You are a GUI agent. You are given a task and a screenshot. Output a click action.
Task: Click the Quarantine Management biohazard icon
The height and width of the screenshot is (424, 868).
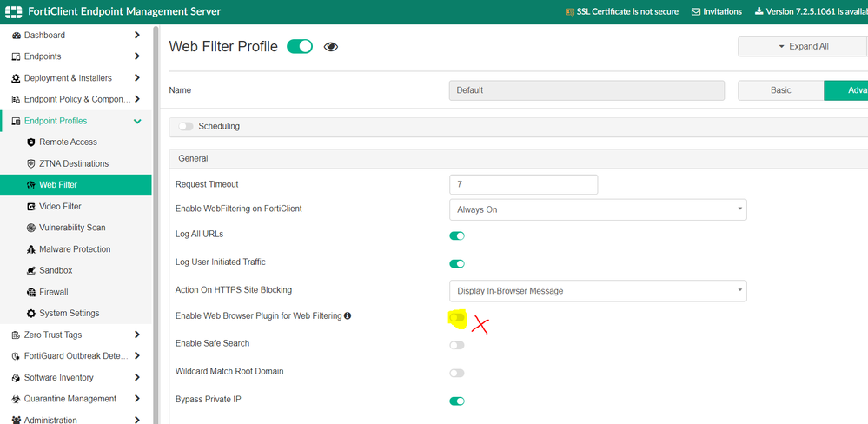(16, 399)
